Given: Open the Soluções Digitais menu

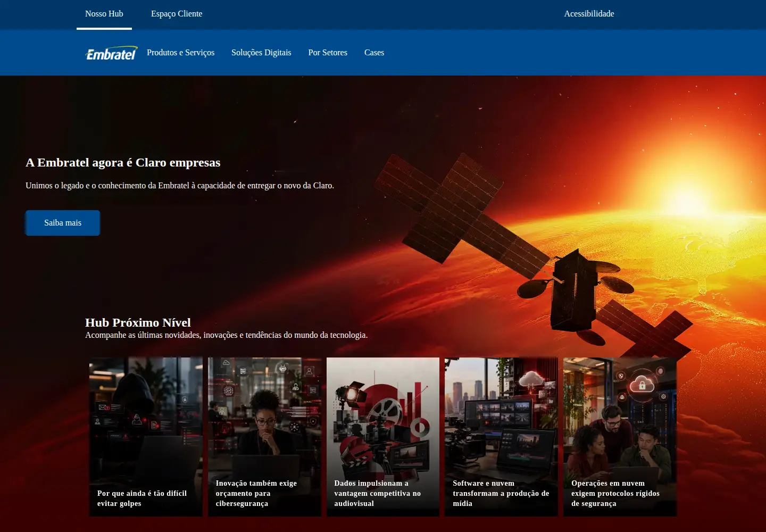Looking at the screenshot, I should click(x=261, y=53).
